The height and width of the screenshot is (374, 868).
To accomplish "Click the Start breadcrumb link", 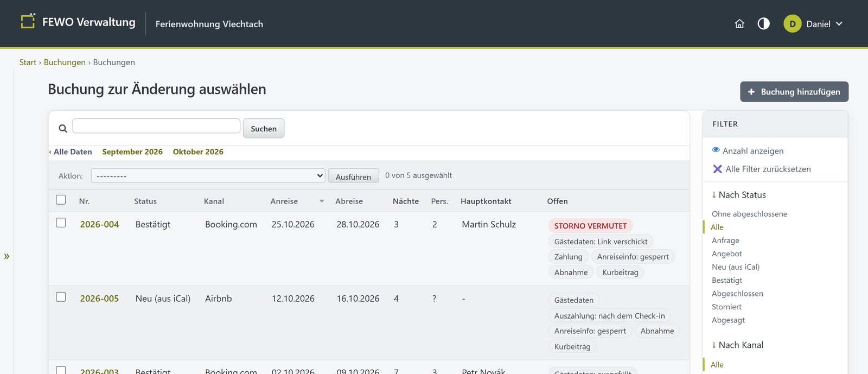I will (x=28, y=62).
